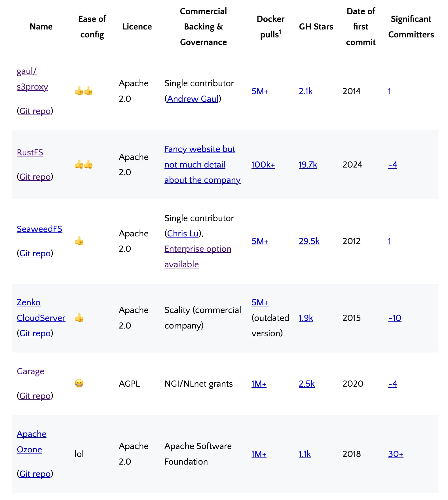Open SeaweedFS Enterprise option available link

[x=198, y=249]
